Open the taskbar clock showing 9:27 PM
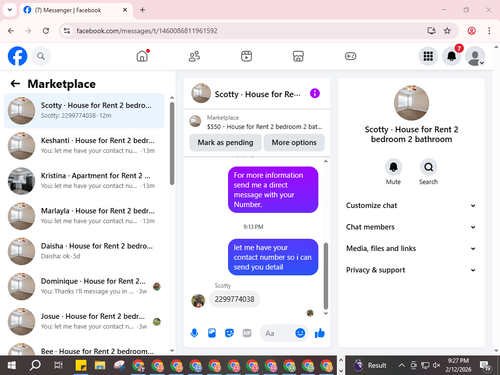The width and height of the screenshot is (500, 375). (x=458, y=365)
